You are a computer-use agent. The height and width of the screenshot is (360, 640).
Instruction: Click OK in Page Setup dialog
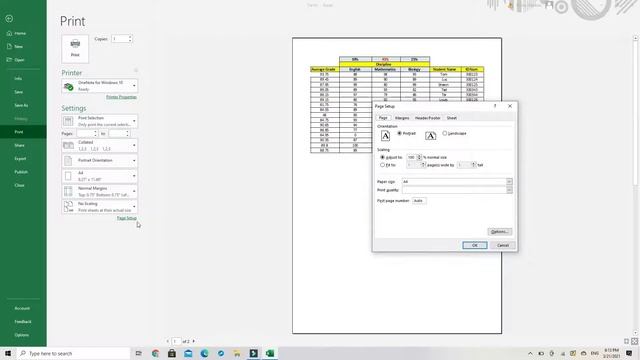[x=475, y=245]
